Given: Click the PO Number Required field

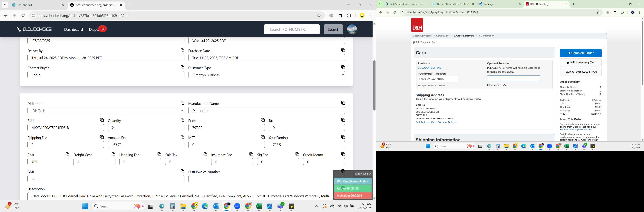Looking at the screenshot, I should click(438, 79).
